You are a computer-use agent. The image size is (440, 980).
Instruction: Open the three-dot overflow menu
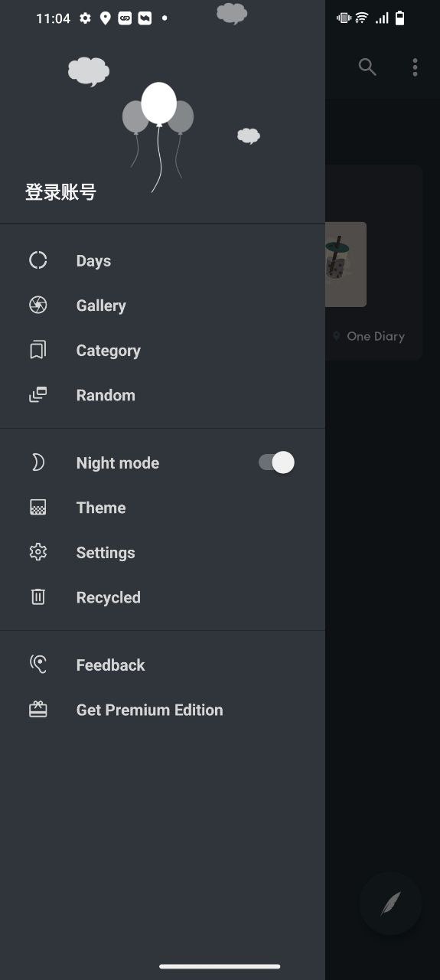pyautogui.click(x=415, y=67)
